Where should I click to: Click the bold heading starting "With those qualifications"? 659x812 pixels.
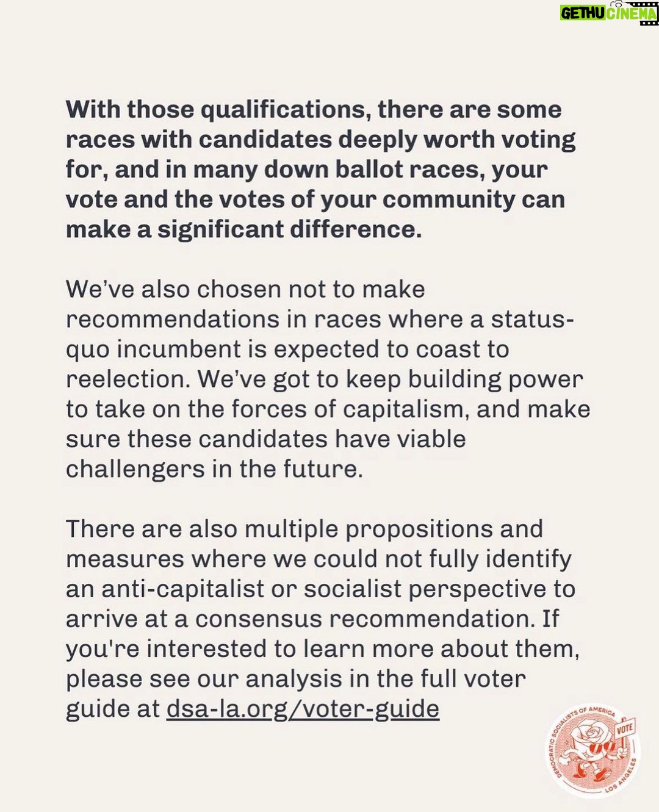(321, 170)
